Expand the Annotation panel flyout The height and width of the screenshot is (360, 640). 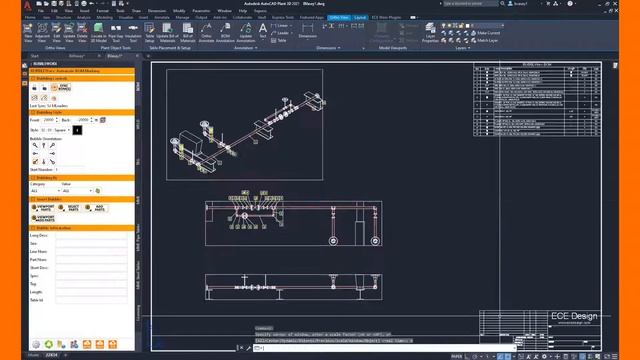pyautogui.click(x=246, y=48)
